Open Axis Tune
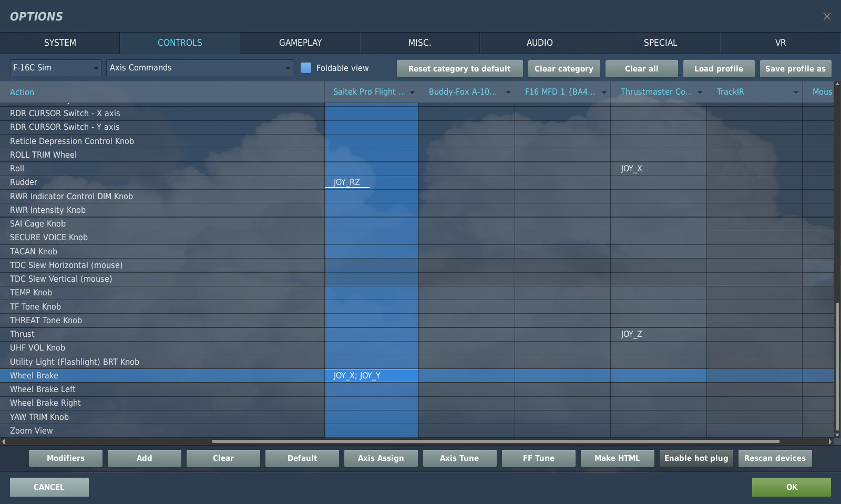 coord(460,458)
